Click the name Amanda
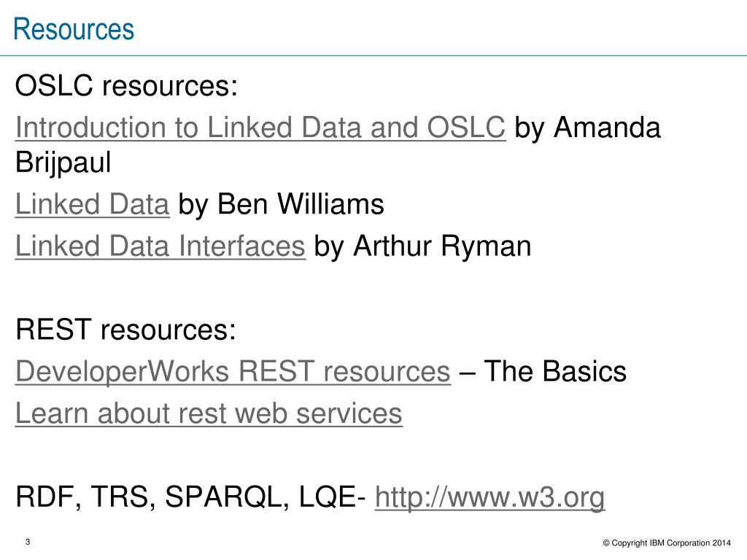 607,128
